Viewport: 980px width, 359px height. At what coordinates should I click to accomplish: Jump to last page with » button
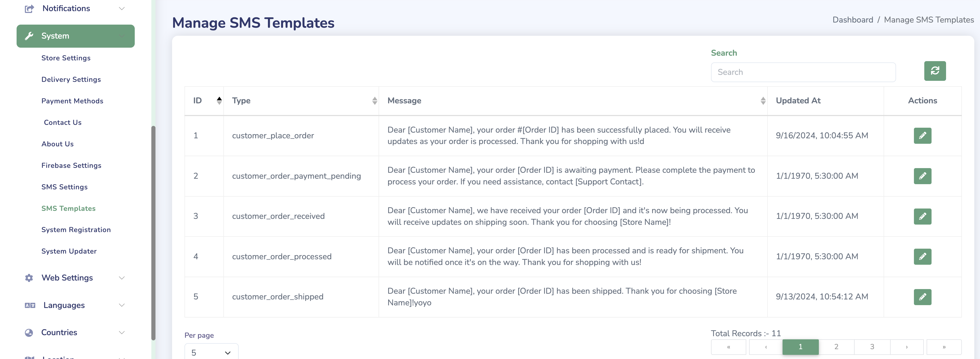pyautogui.click(x=944, y=347)
